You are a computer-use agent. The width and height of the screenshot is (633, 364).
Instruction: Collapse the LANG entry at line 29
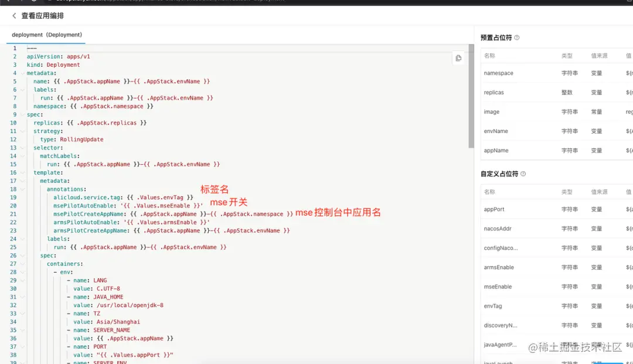click(x=23, y=280)
